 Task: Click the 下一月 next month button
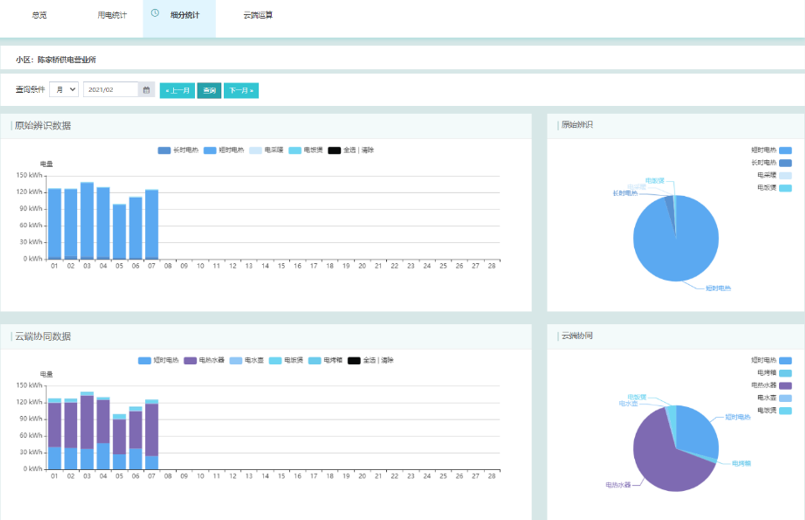tap(241, 90)
